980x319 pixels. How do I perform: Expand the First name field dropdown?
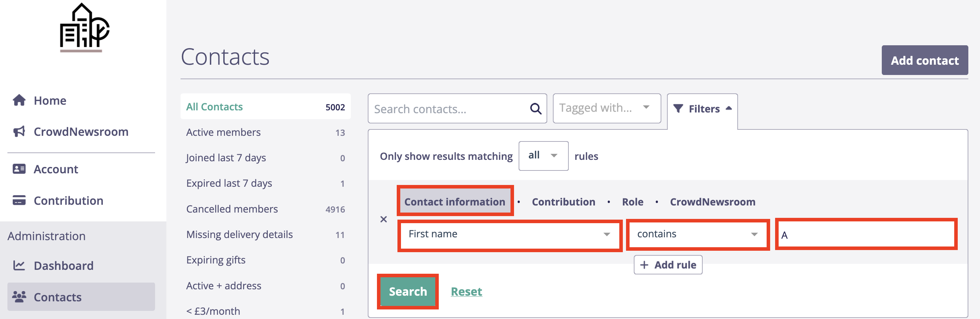pyautogui.click(x=509, y=234)
